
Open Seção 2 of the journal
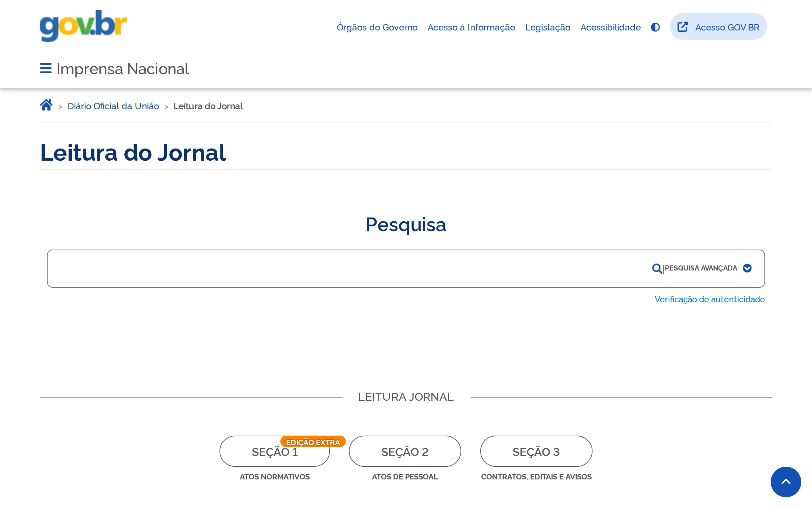click(x=405, y=451)
